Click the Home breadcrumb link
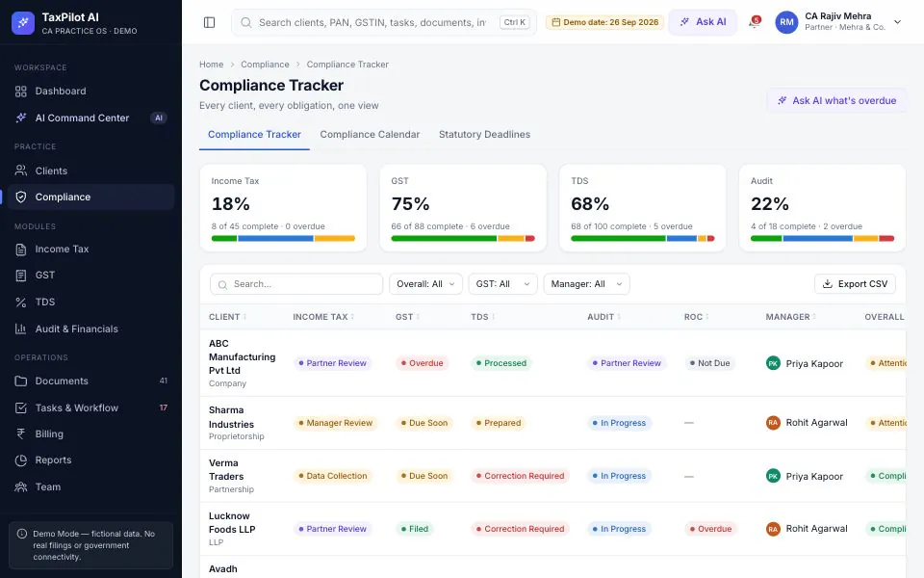The height and width of the screenshot is (578, 924). tap(211, 65)
